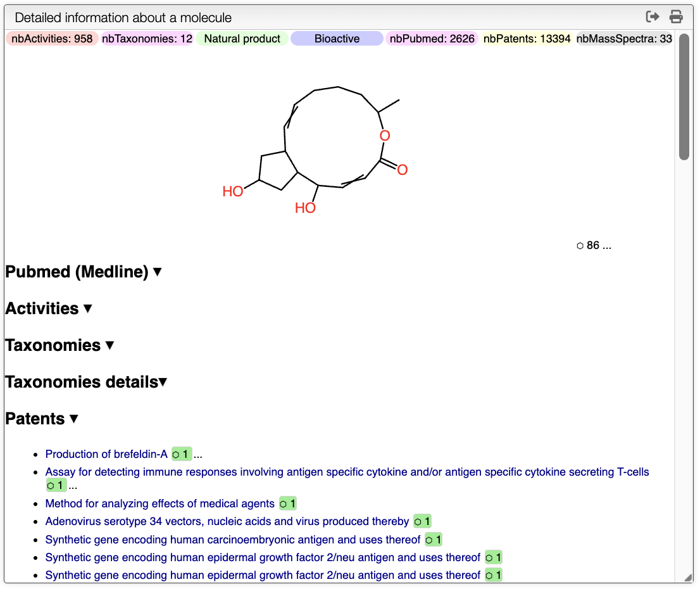This screenshot has height=589, width=700.
Task: Click green badge beside carcinoembryonic antigen patent
Action: click(434, 540)
